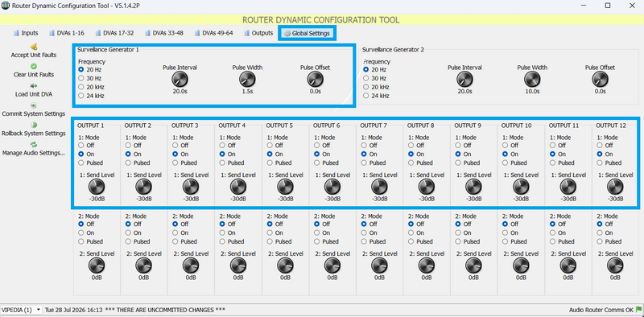Click the Manage Audio Settings label

pos(34,153)
